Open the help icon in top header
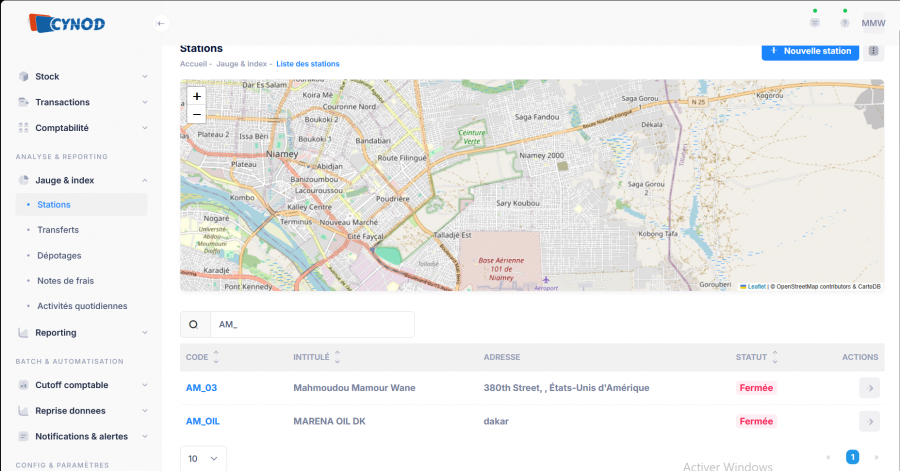The image size is (900, 471). tap(844, 23)
